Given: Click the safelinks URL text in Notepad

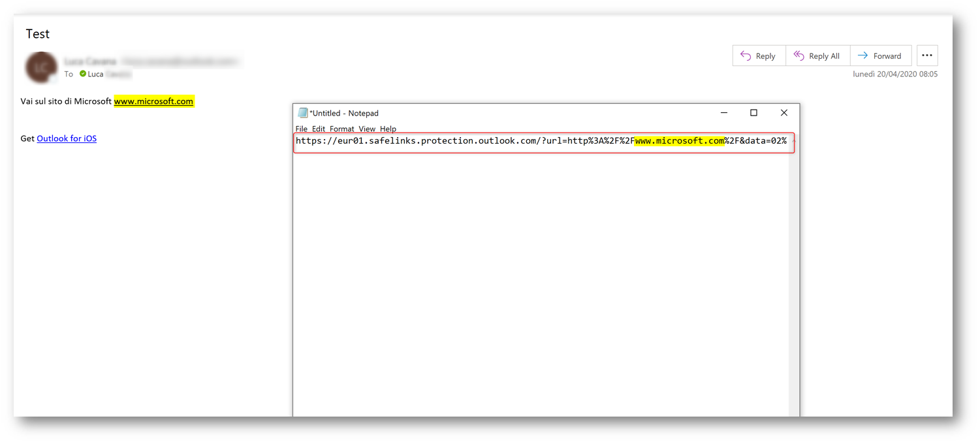Looking at the screenshot, I should (541, 141).
